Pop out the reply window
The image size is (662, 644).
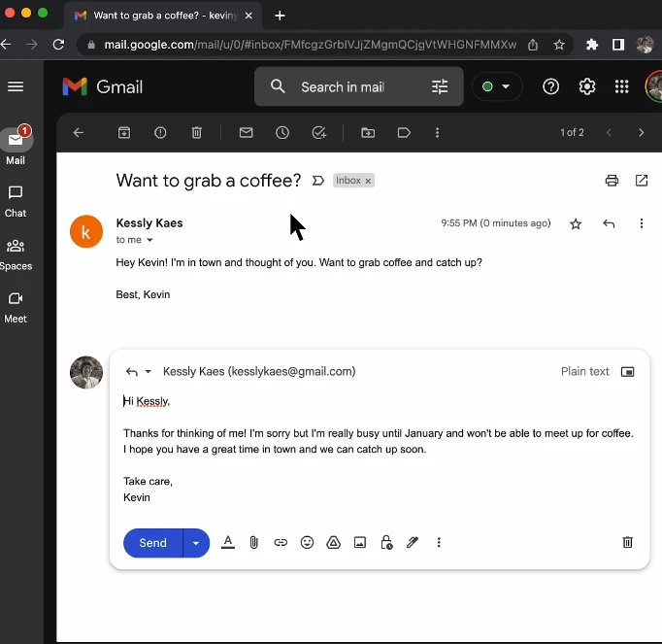627,372
